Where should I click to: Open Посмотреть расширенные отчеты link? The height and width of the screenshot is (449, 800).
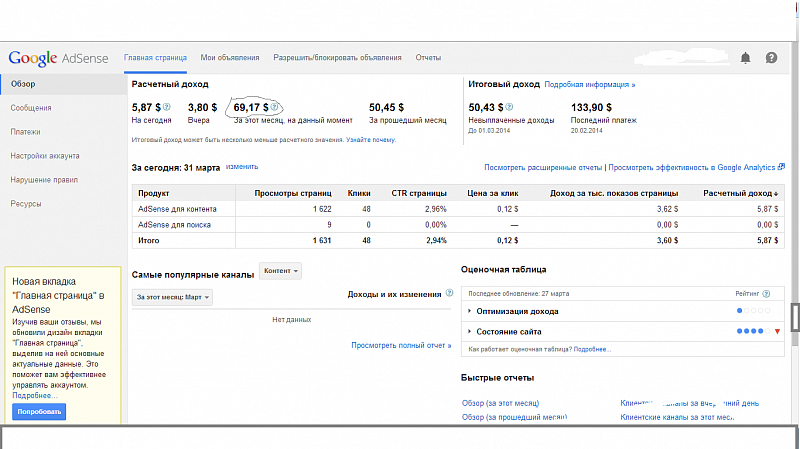[x=543, y=167]
